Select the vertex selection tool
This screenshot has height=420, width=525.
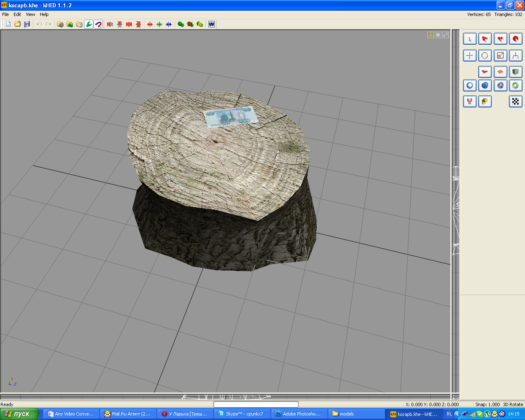tap(470, 39)
